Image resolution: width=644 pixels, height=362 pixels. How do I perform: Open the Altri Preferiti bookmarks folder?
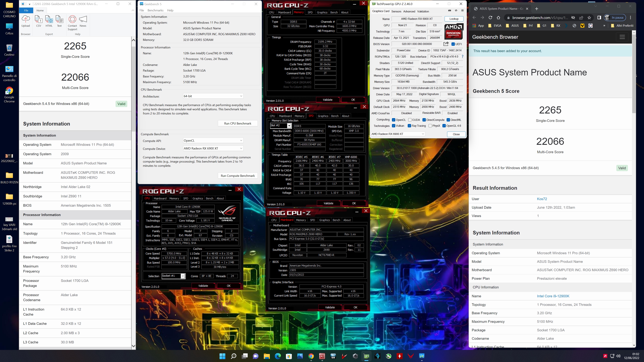click(x=622, y=25)
